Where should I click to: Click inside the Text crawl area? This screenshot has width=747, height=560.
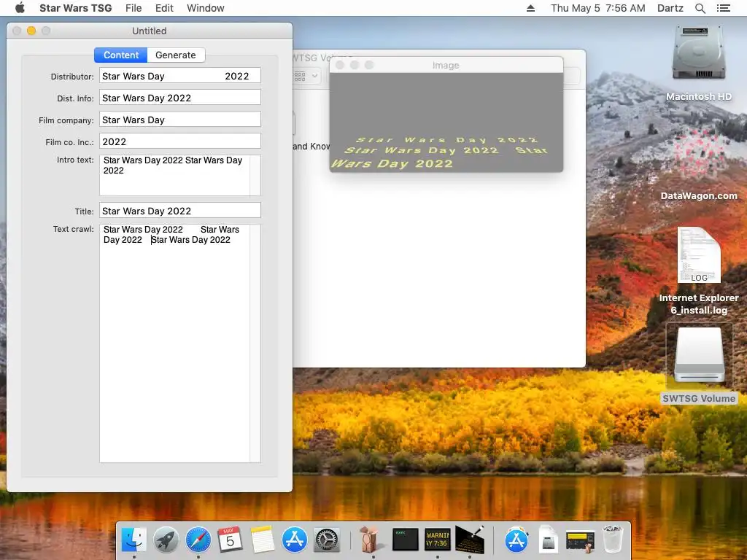coord(174,343)
